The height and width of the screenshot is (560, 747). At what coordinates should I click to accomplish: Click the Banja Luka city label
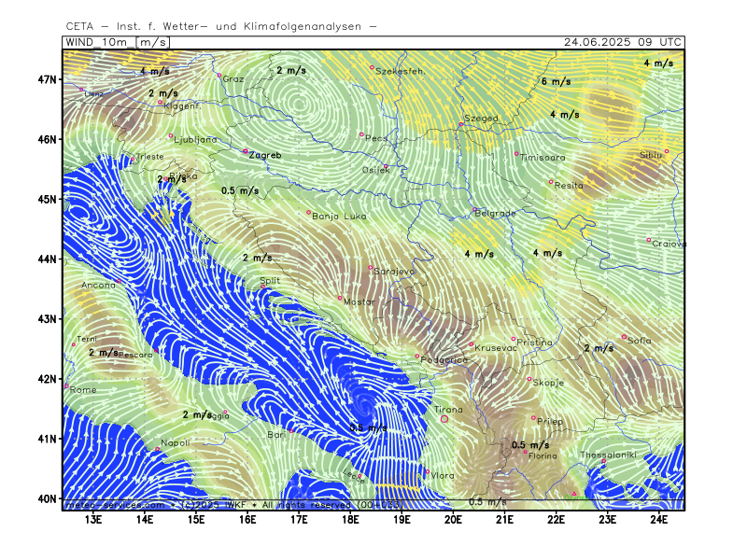click(x=339, y=217)
